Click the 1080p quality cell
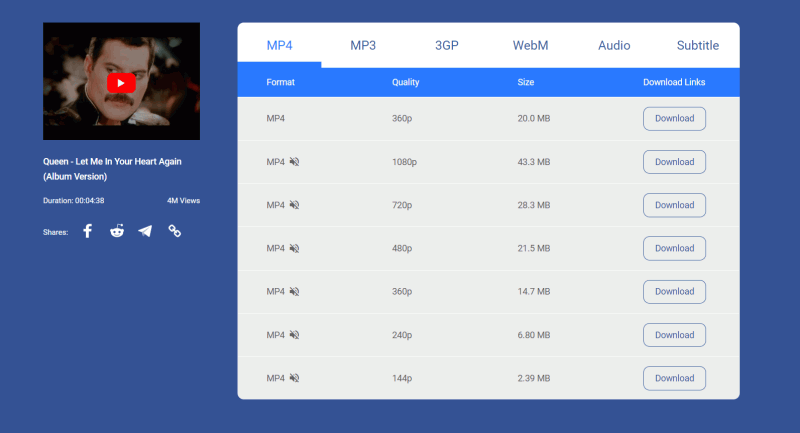 404,162
